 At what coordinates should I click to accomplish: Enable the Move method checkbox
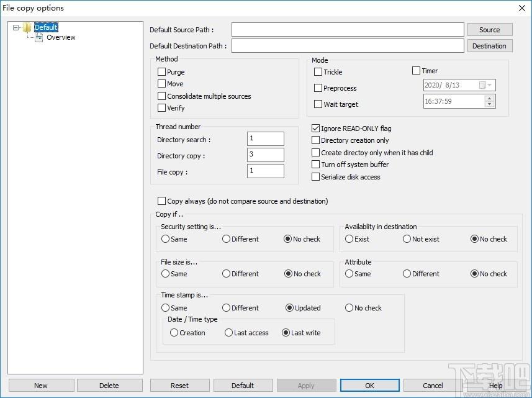pyautogui.click(x=161, y=84)
